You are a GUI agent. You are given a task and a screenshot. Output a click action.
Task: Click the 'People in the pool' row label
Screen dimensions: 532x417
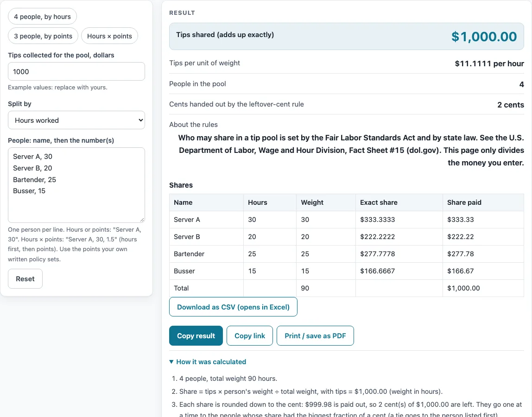[197, 84]
